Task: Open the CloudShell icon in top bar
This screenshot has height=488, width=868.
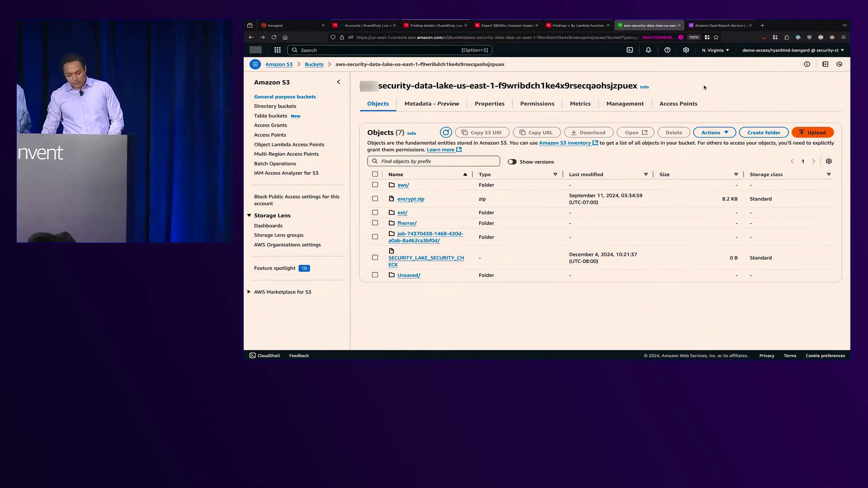Action: click(630, 50)
